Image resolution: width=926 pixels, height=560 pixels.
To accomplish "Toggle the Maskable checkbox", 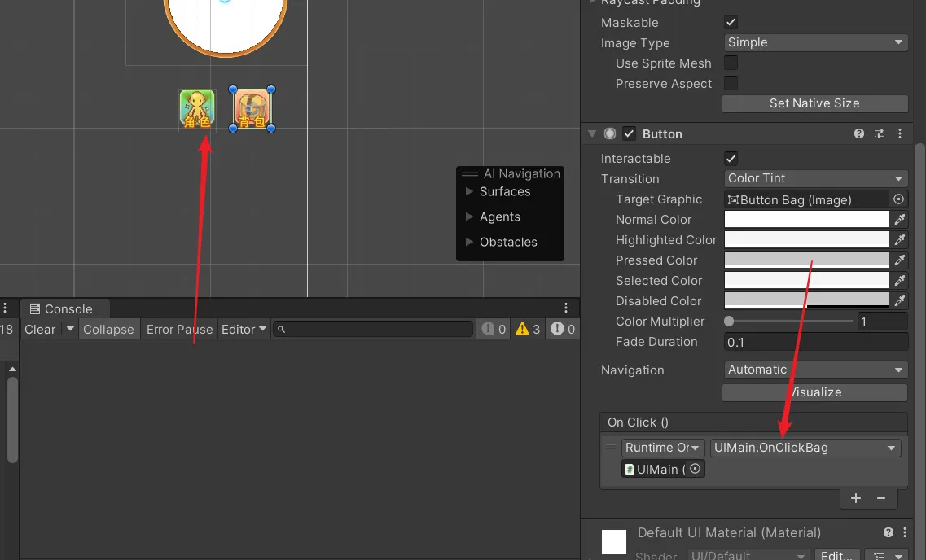I will [731, 23].
